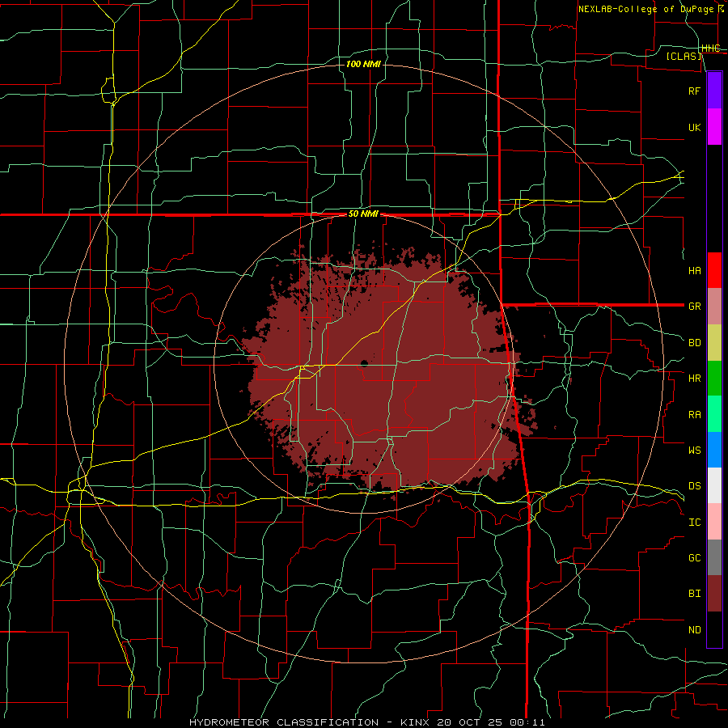Click the HA legend label
Image resolution: width=728 pixels, height=728 pixels.
tap(694, 270)
